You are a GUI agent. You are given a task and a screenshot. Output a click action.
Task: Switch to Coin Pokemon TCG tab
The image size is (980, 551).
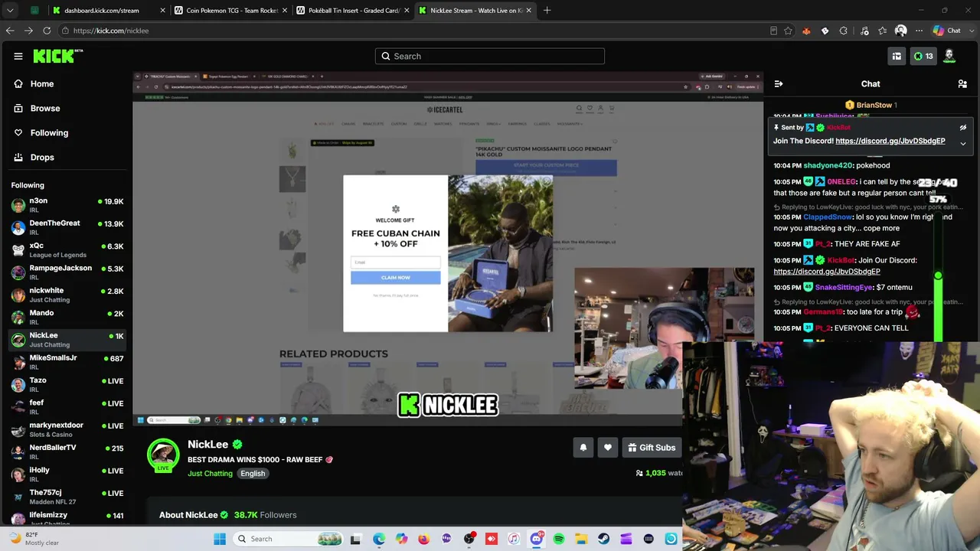point(230,11)
